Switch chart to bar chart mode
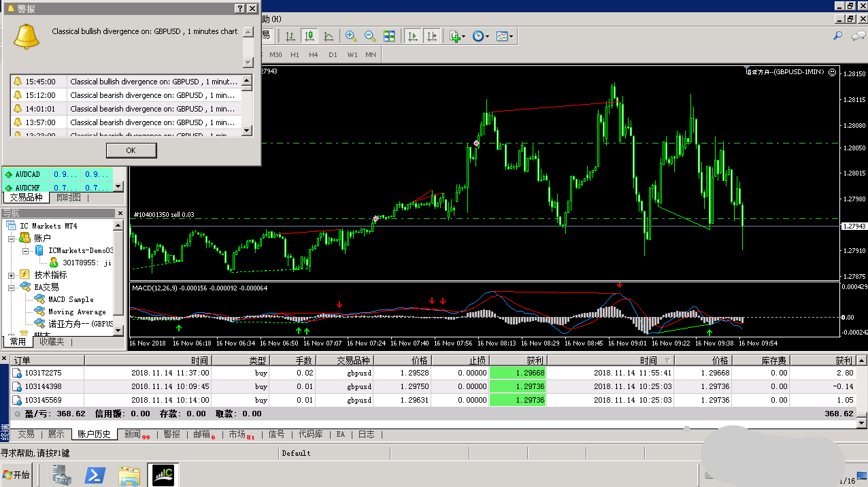 tap(290, 36)
